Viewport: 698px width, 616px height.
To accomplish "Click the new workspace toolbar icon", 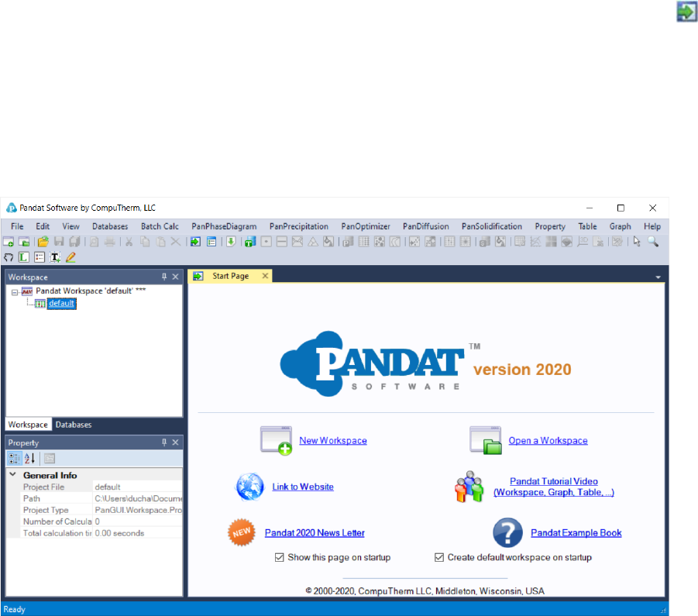I will tap(8, 242).
